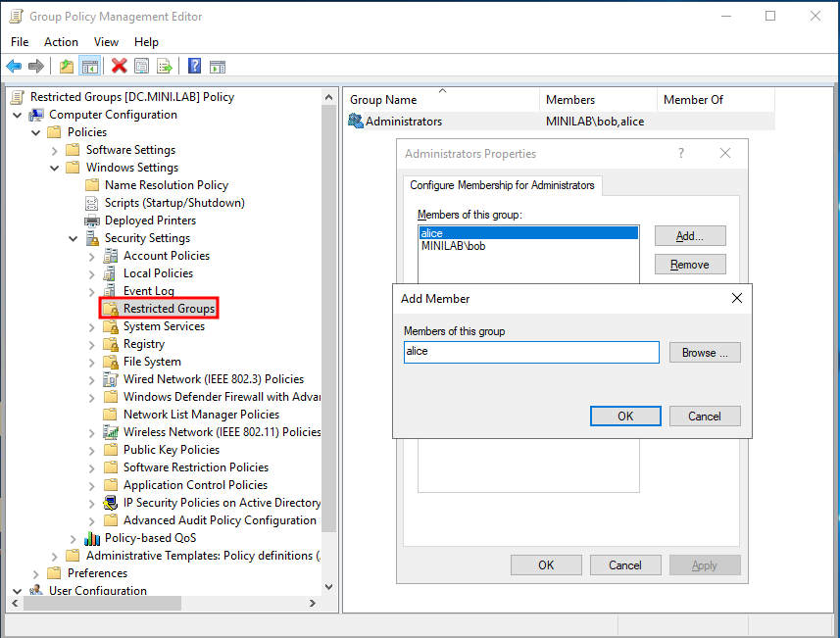Image resolution: width=840 pixels, height=638 pixels.
Task: Click the Computer Configuration computer icon
Action: coord(36,115)
